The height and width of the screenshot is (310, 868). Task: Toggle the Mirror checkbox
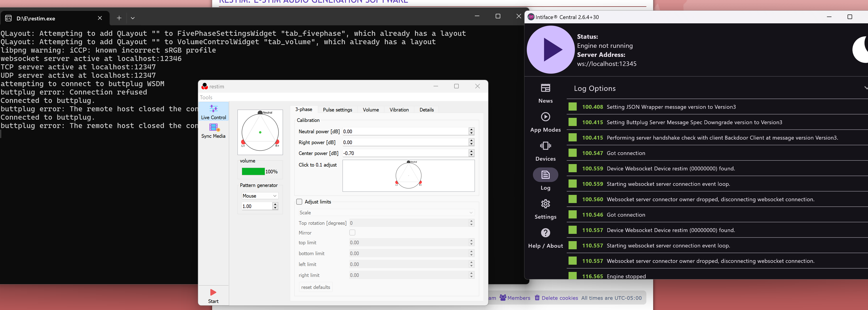click(353, 232)
